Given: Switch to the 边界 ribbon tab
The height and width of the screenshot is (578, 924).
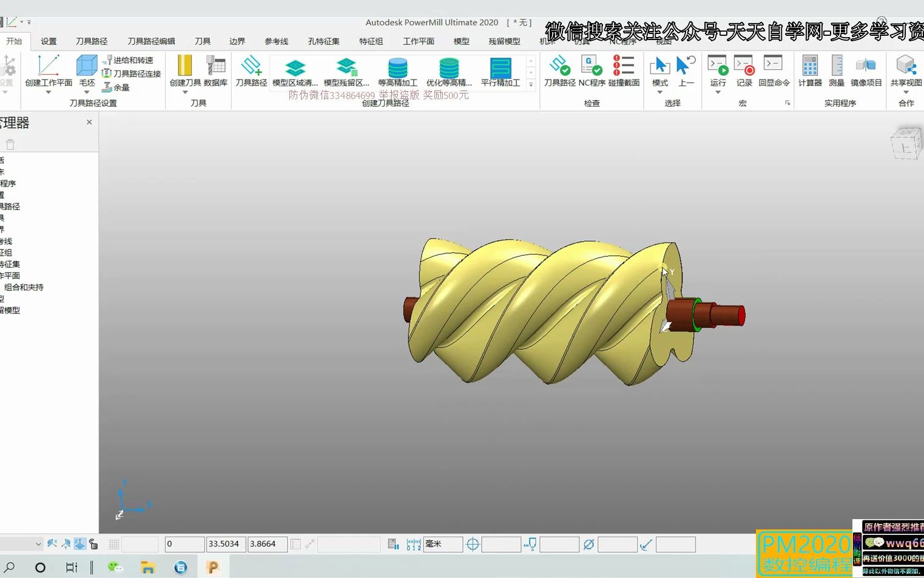Looking at the screenshot, I should click(x=237, y=41).
